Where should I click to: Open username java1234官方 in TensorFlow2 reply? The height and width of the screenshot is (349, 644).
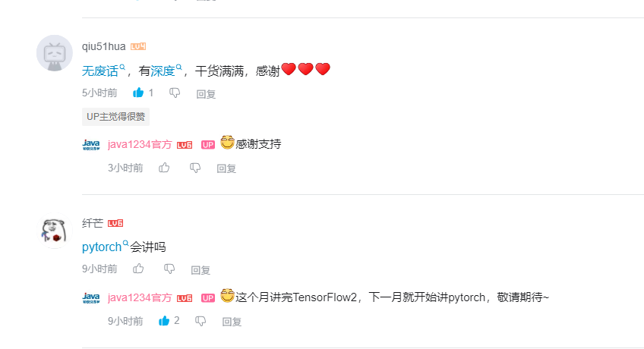tap(140, 297)
